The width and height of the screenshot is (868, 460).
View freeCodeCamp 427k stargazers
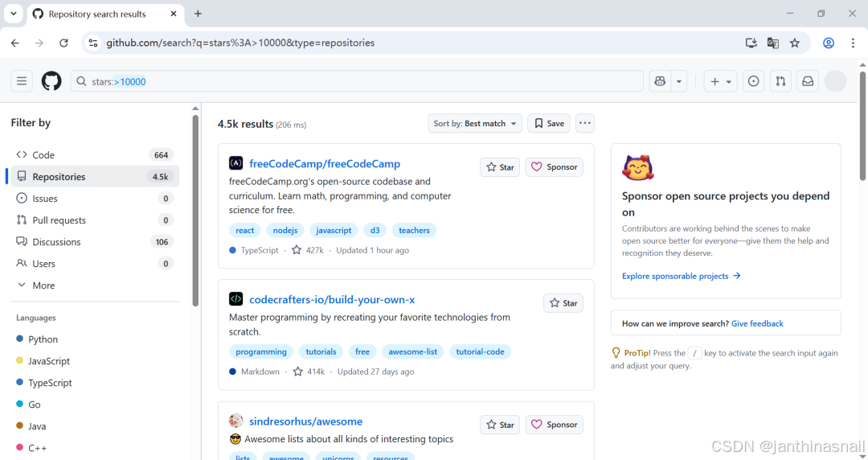[x=308, y=250]
